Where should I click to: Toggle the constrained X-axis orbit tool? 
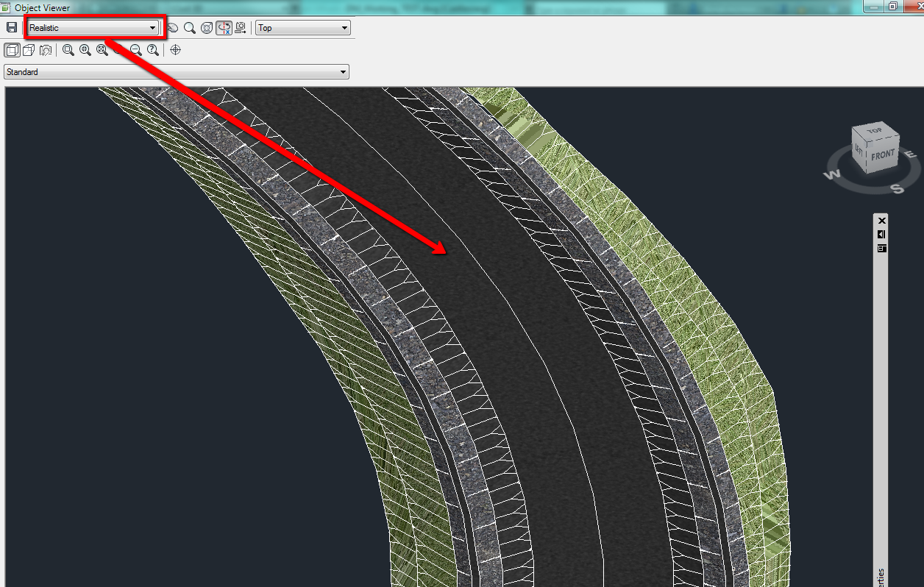[224, 27]
